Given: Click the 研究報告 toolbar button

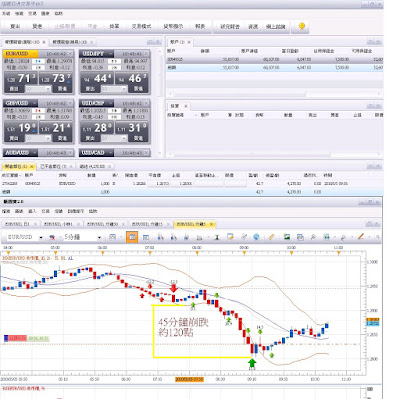Looking at the screenshot, I should coord(230,26).
